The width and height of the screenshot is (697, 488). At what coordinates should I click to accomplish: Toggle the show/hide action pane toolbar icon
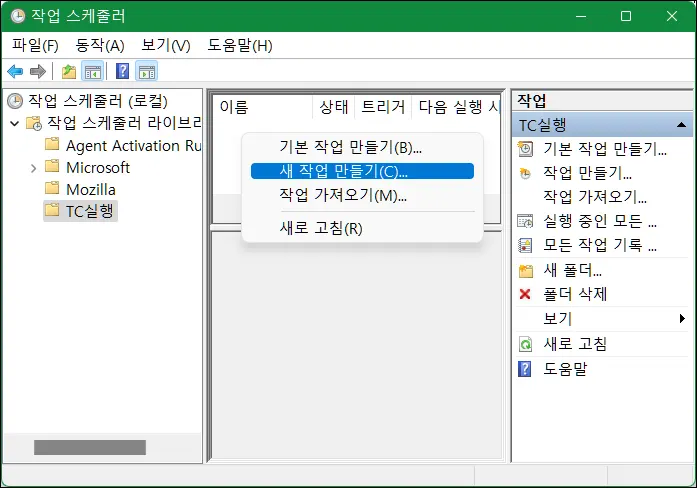(x=147, y=71)
